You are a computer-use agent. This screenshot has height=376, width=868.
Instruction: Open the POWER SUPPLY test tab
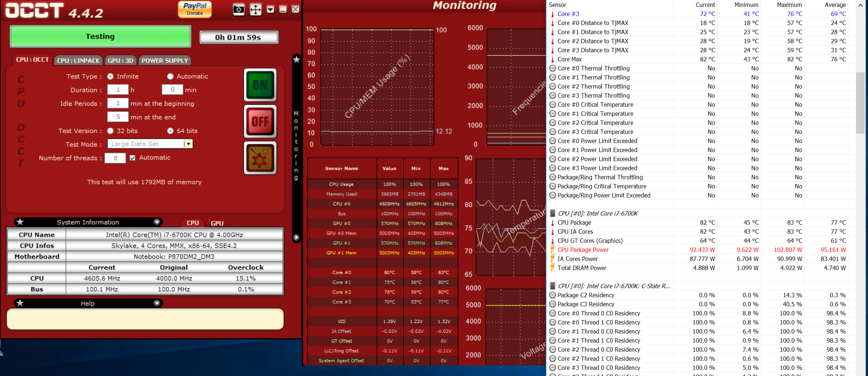click(165, 61)
